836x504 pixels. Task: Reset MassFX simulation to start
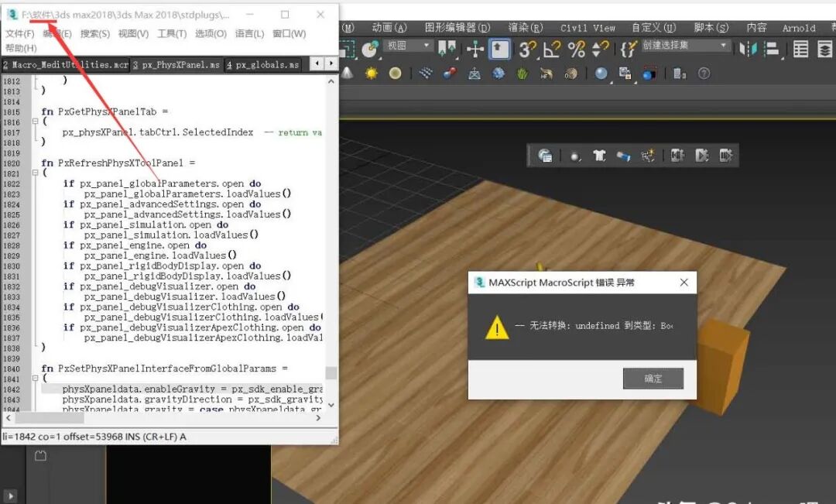coord(677,156)
